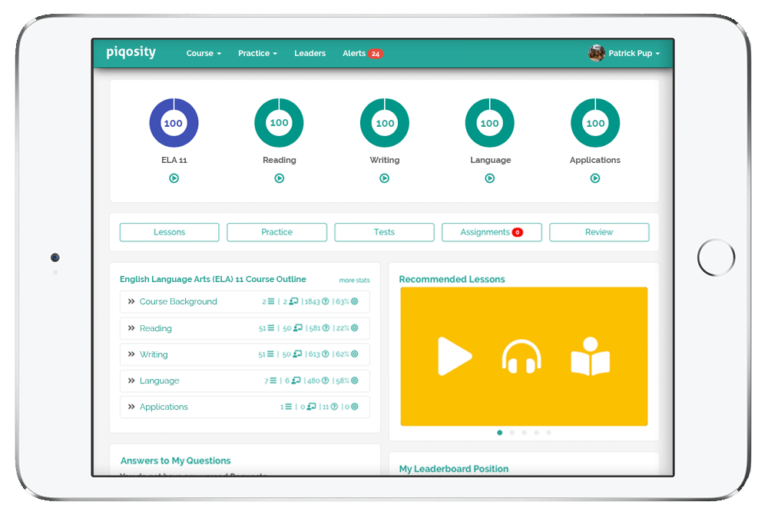Expand the Patrick Pup user menu
The image size is (768, 515).
click(x=625, y=53)
